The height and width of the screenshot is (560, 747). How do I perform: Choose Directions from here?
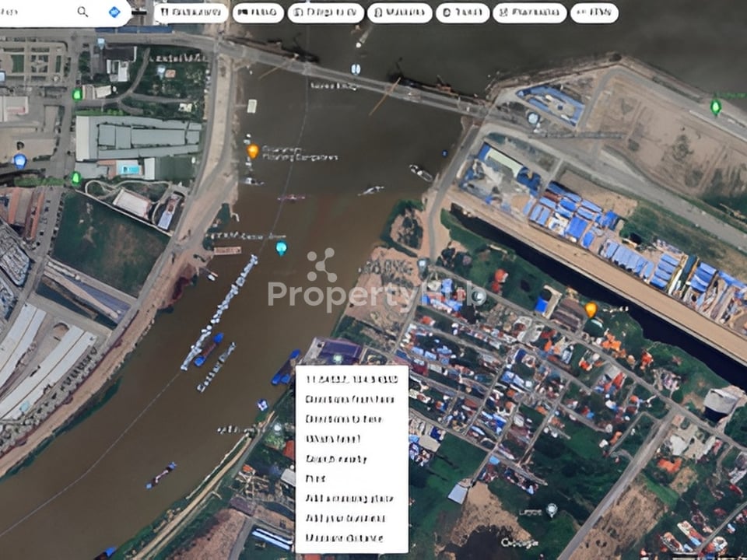point(352,400)
